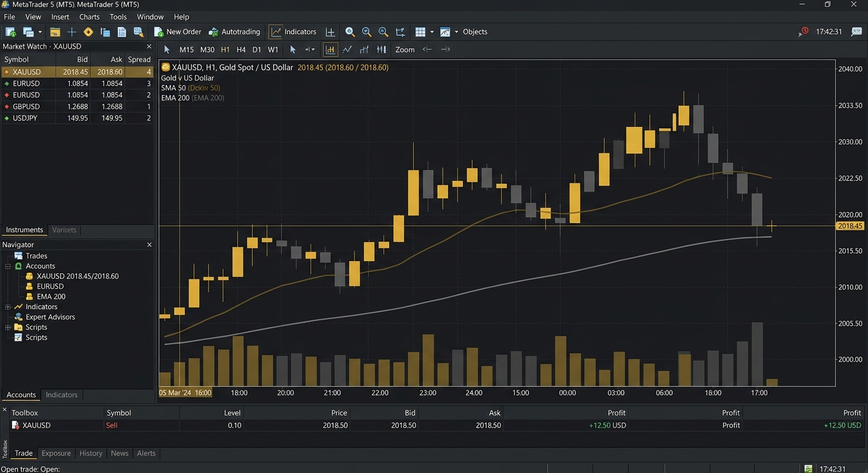The height and width of the screenshot is (473, 868).
Task: Switch the chart to the M30 timeframe
Action: [207, 49]
